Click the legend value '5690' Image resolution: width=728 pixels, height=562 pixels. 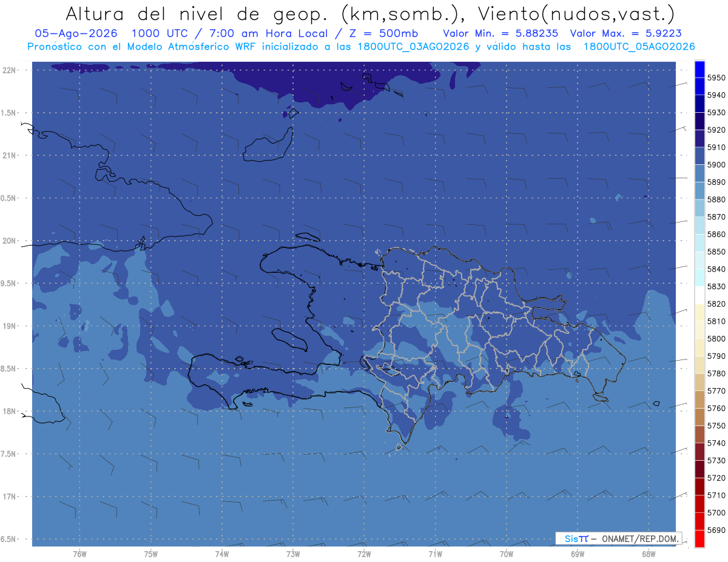coord(716,530)
